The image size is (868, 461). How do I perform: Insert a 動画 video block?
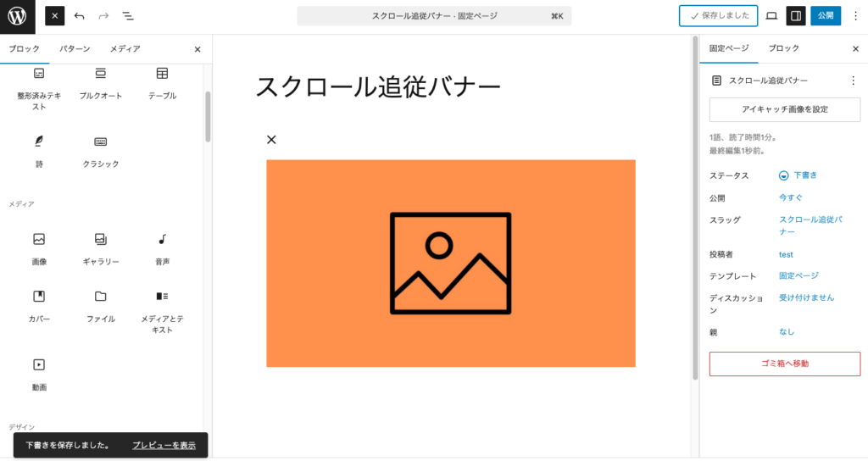(x=39, y=375)
